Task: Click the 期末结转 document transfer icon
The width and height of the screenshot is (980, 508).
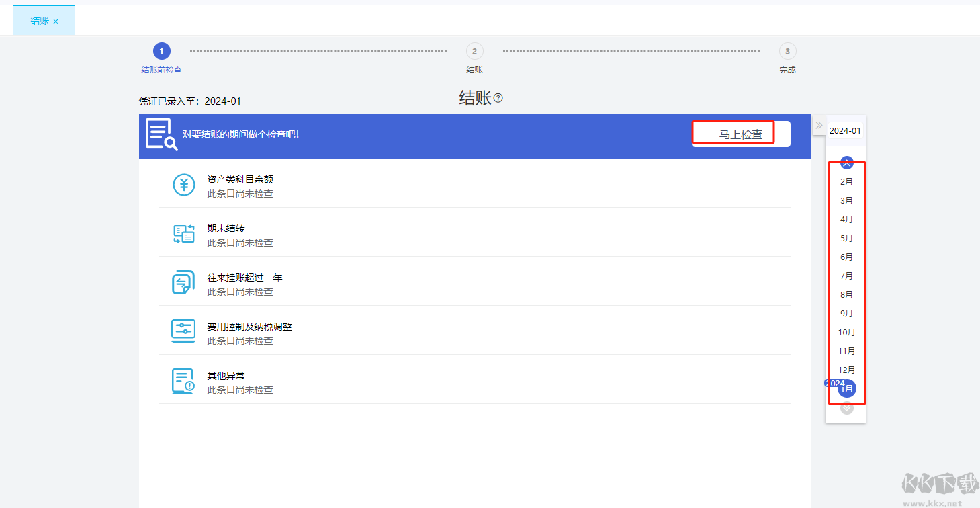Action: (183, 234)
